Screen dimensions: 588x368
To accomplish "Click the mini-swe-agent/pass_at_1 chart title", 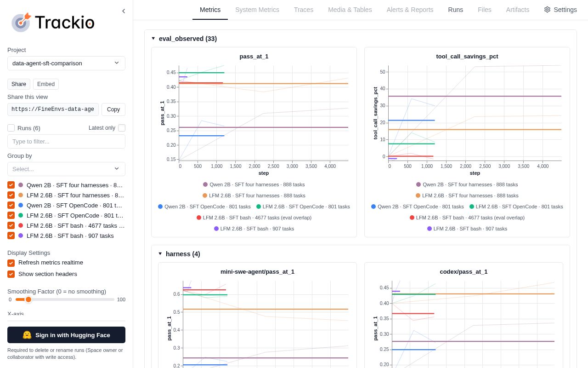I will pos(257,272).
